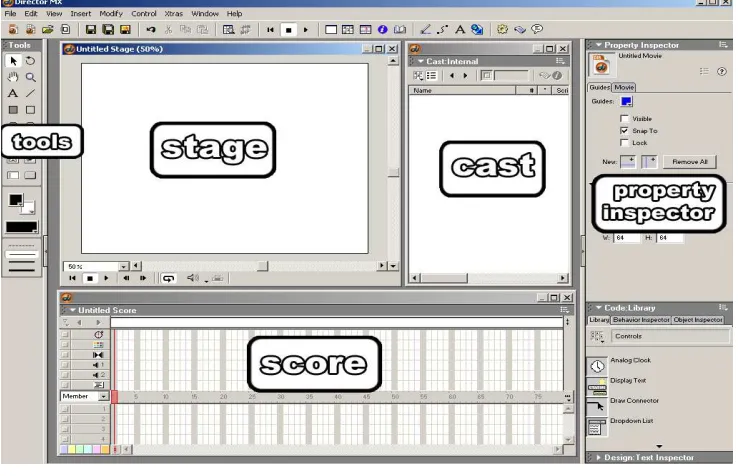Add a new vertical guide button
Screen dimensions: 738x476
(x=649, y=161)
